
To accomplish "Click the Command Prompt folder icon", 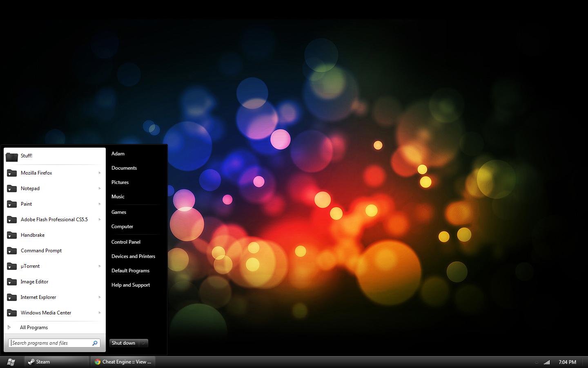I will (12, 251).
